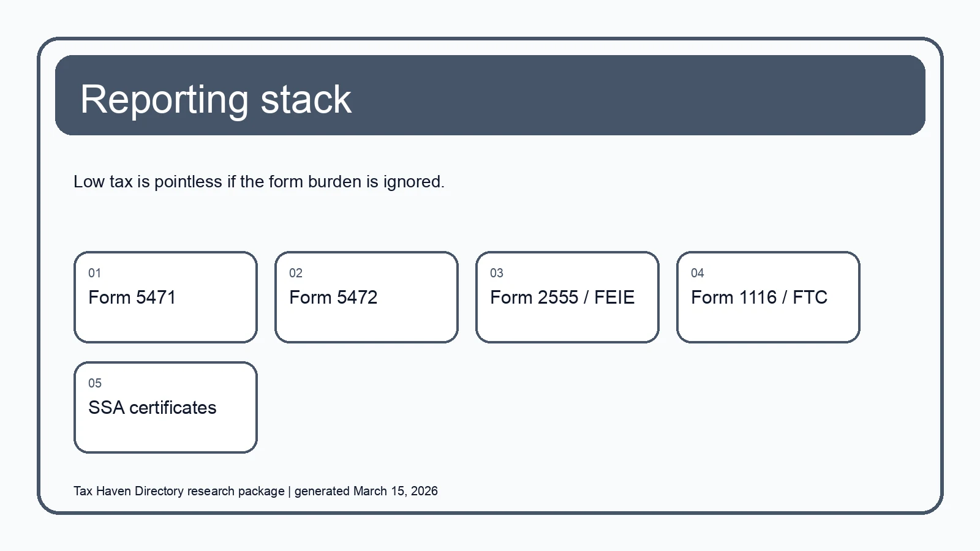Click "Tax Haven Directory research package" footer text
This screenshot has width=980, height=551.
(x=179, y=491)
